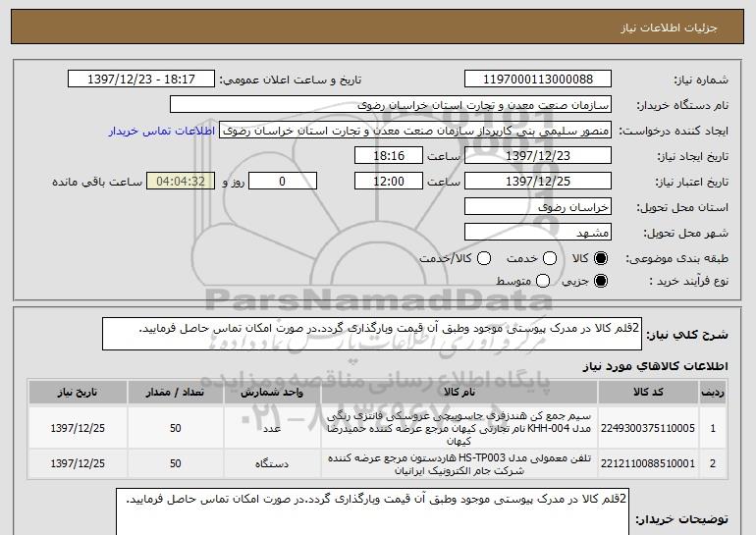The width and height of the screenshot is (756, 535).
Task: Click product code 2249300375110005
Action: pyautogui.click(x=648, y=428)
